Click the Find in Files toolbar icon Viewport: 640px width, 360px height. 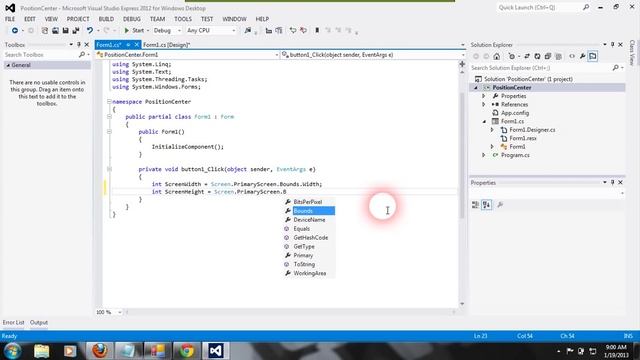tap(248, 31)
